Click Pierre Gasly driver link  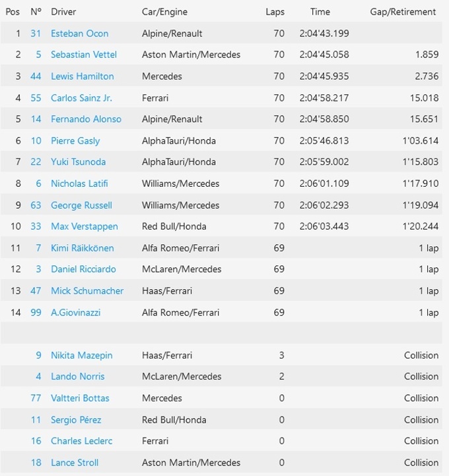(75, 141)
